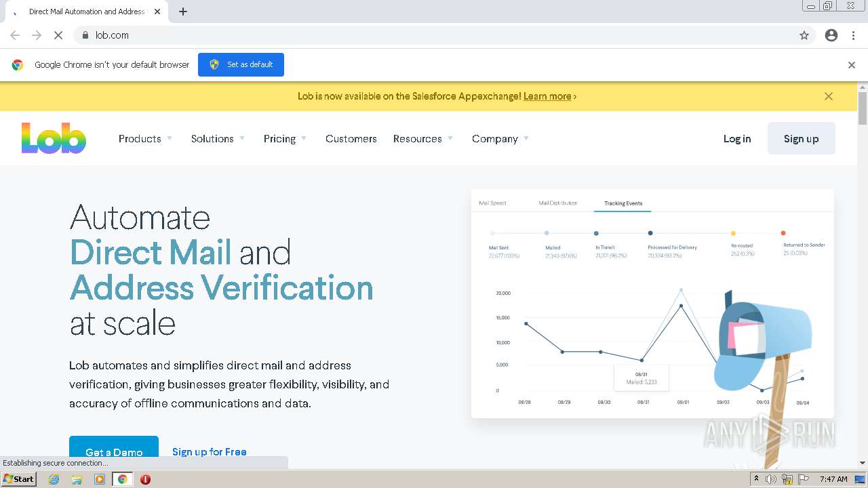Expand the Pricing menu
The image size is (868, 488).
[285, 139]
